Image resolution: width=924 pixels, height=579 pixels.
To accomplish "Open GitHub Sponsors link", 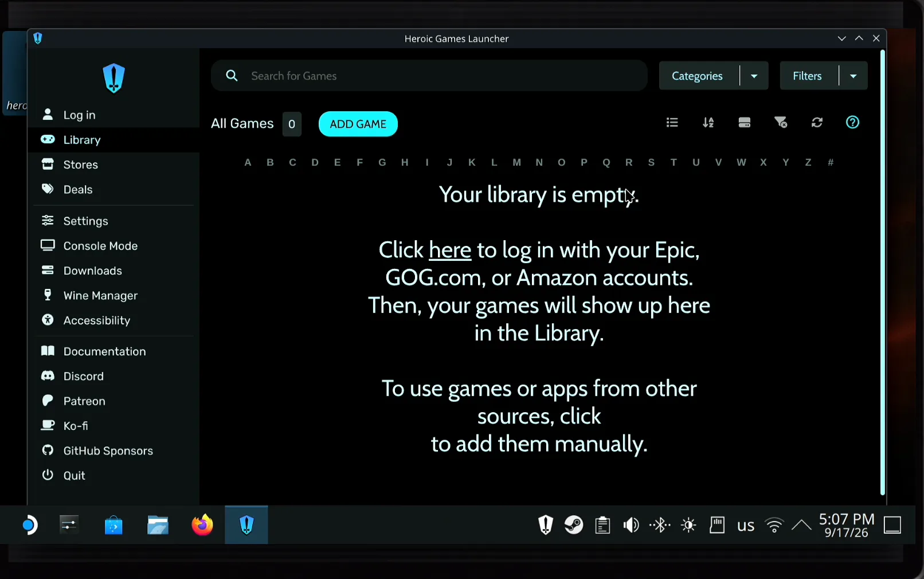I will coord(113,451).
